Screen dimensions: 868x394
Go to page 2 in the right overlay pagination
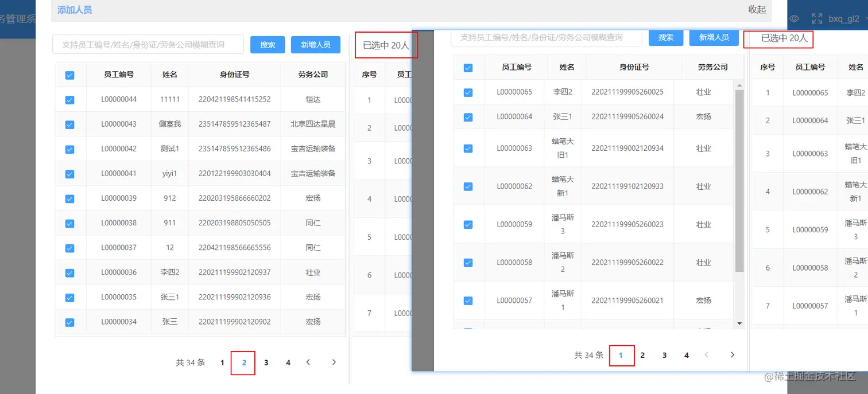(642, 355)
